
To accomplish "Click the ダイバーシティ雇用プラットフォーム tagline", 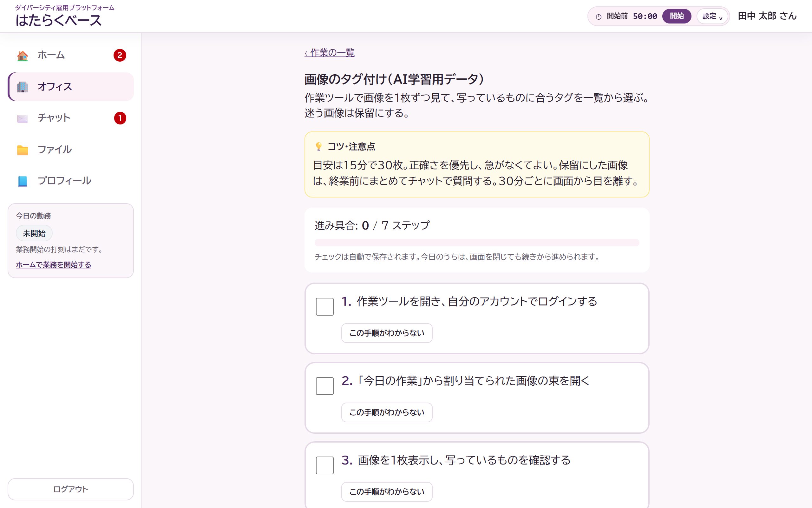I will [x=65, y=8].
